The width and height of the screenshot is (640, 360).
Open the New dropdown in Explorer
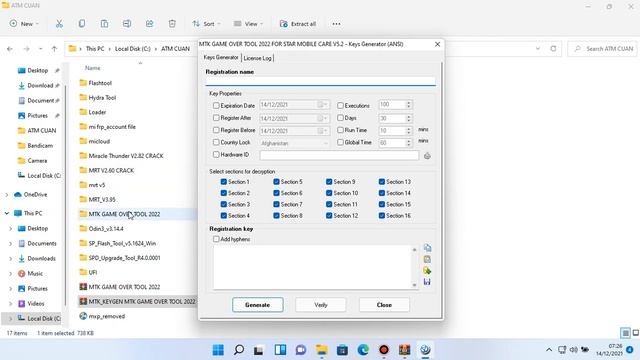point(24,24)
